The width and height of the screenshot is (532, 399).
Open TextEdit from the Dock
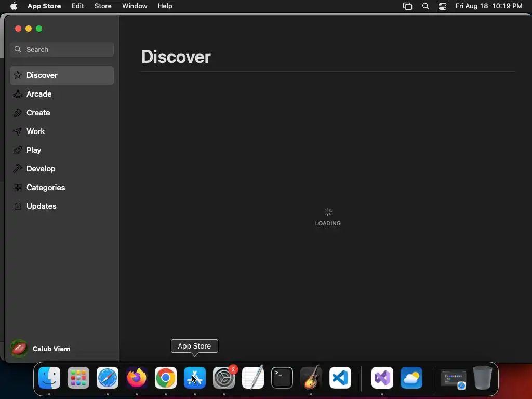253,377
